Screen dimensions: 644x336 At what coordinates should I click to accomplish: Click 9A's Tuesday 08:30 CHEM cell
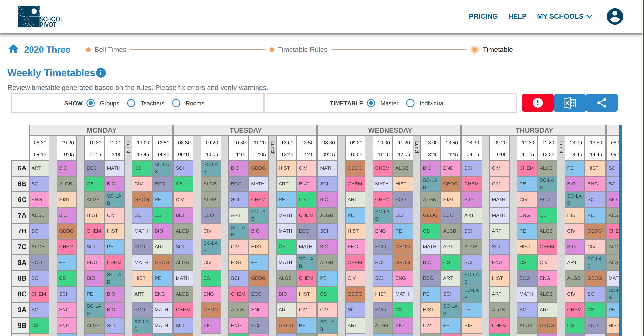(183, 310)
